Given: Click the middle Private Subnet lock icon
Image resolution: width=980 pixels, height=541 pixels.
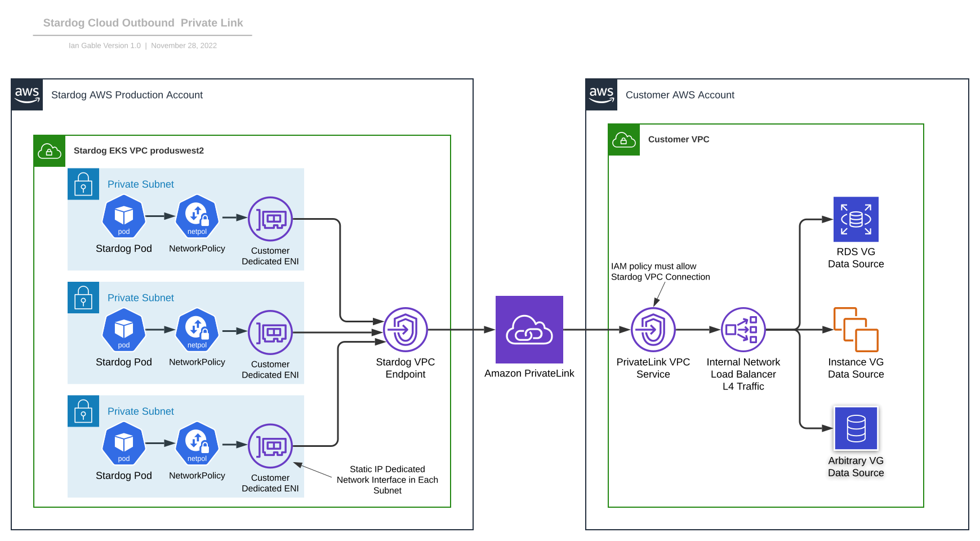Looking at the screenshot, I should [83, 297].
